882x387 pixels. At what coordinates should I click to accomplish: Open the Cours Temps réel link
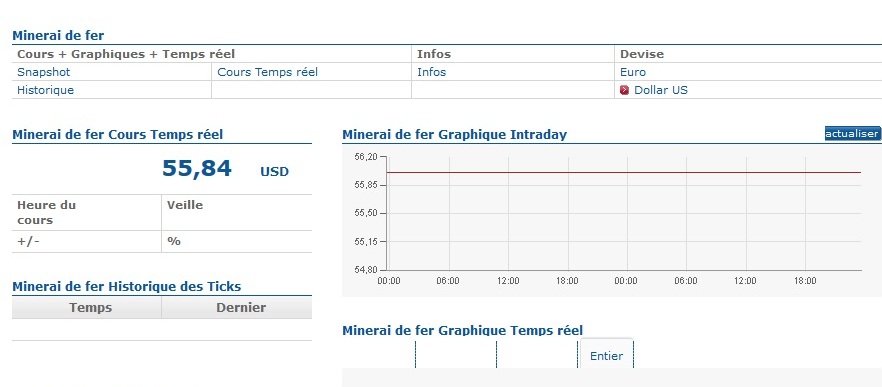tap(268, 72)
